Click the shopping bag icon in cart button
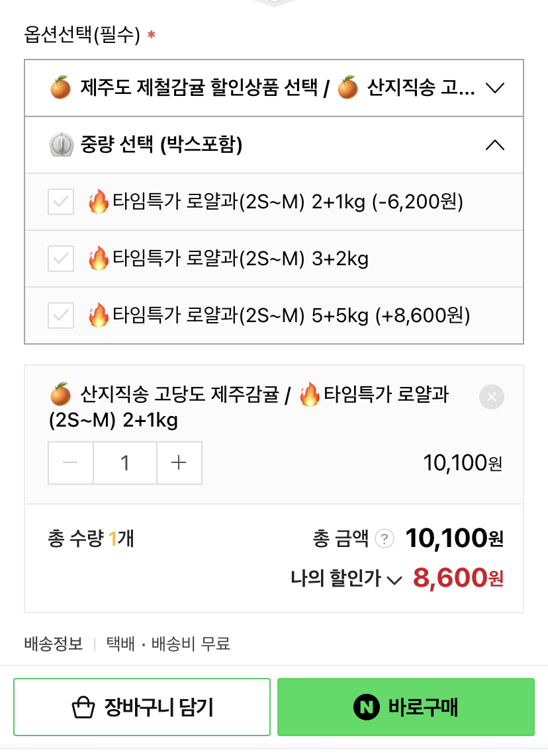This screenshot has width=548, height=756. click(x=83, y=708)
